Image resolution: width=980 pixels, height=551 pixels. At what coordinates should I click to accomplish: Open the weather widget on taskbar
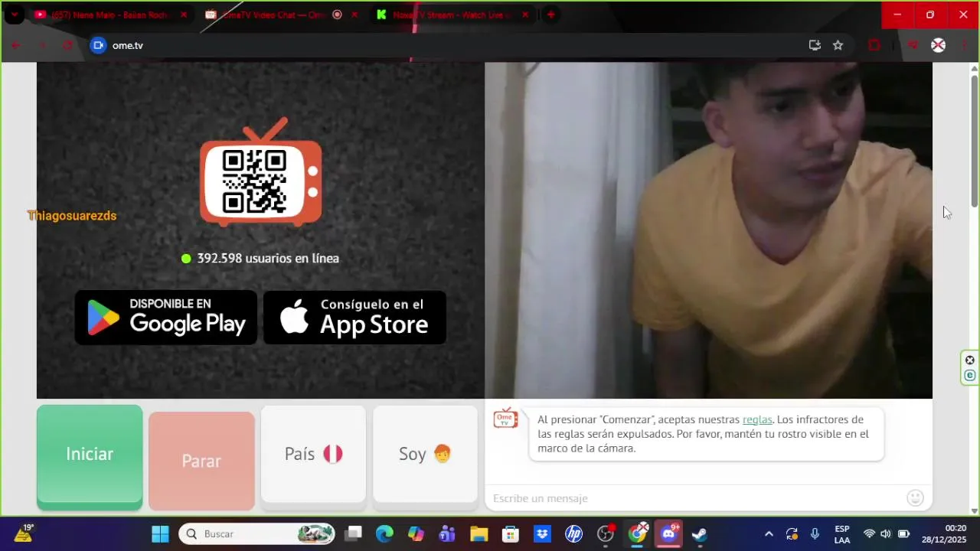(23, 533)
